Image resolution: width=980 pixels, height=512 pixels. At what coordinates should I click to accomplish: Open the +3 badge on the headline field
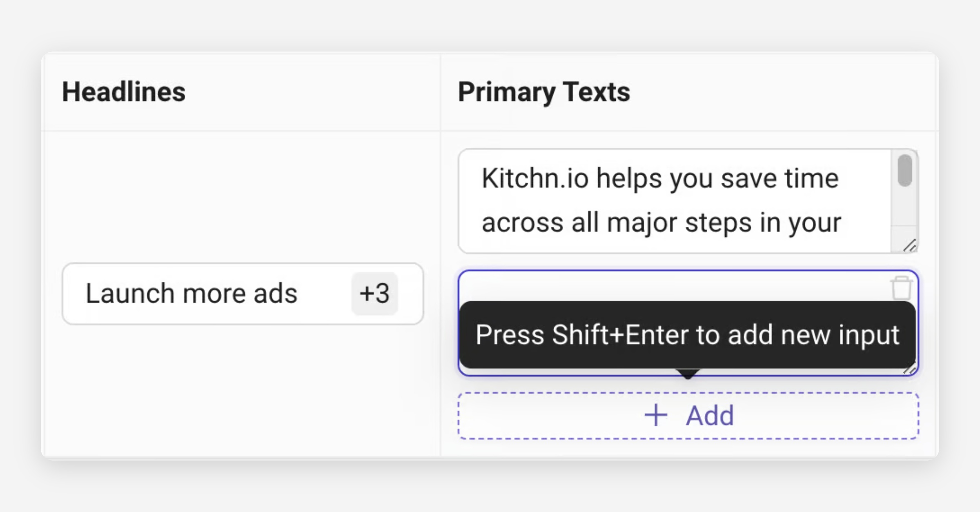click(x=374, y=294)
